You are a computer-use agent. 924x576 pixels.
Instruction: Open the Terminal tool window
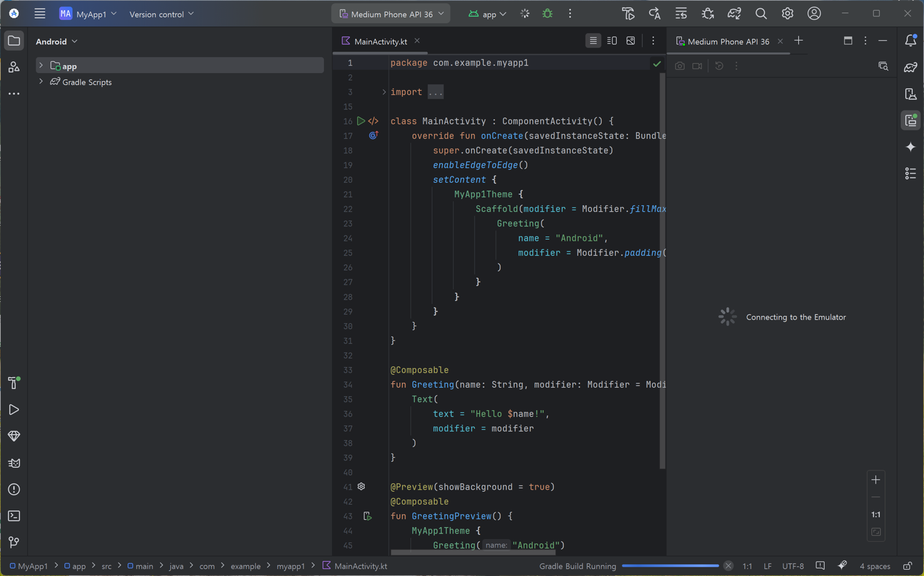[x=14, y=516]
